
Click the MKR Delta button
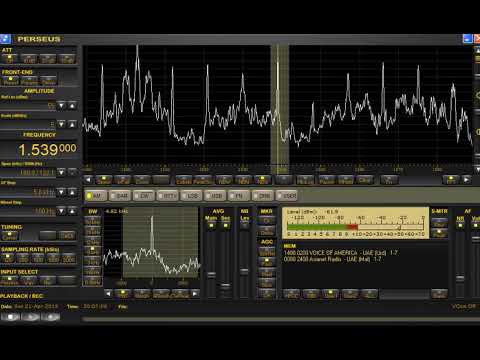pyautogui.click(x=267, y=232)
